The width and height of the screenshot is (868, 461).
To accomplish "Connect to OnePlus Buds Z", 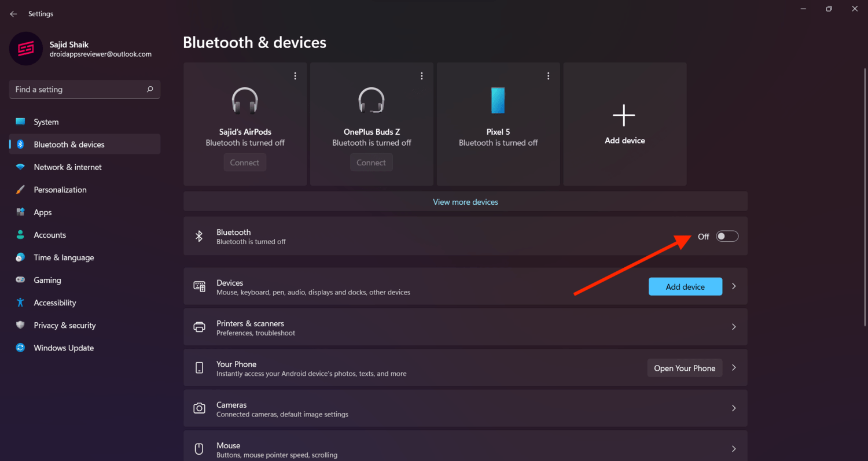I will [371, 162].
